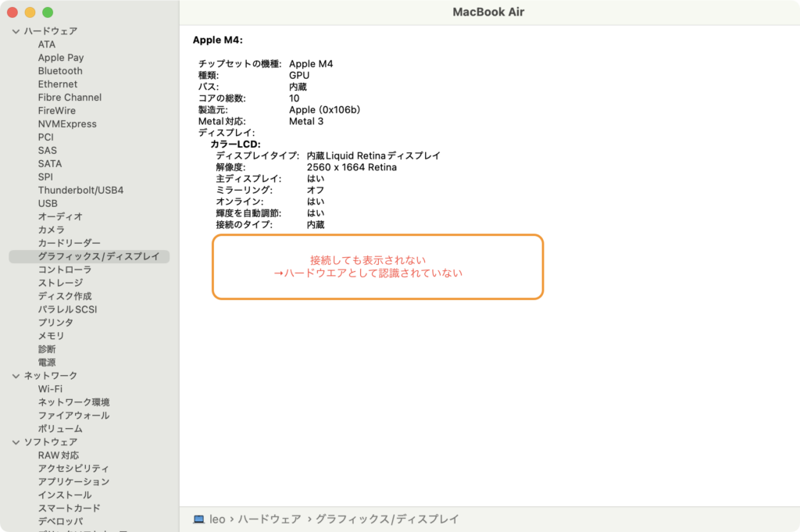Open ファイアウォール under network
The height and width of the screenshot is (532, 800).
[73, 416]
